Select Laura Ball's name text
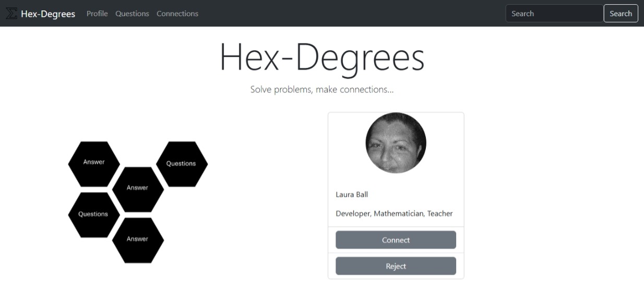This screenshot has width=644, height=308. pos(353,194)
